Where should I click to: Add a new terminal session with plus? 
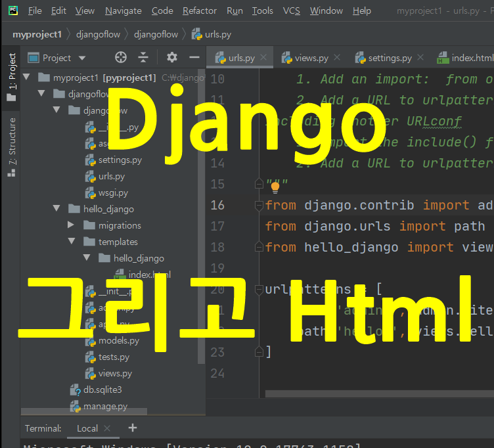click(x=133, y=428)
